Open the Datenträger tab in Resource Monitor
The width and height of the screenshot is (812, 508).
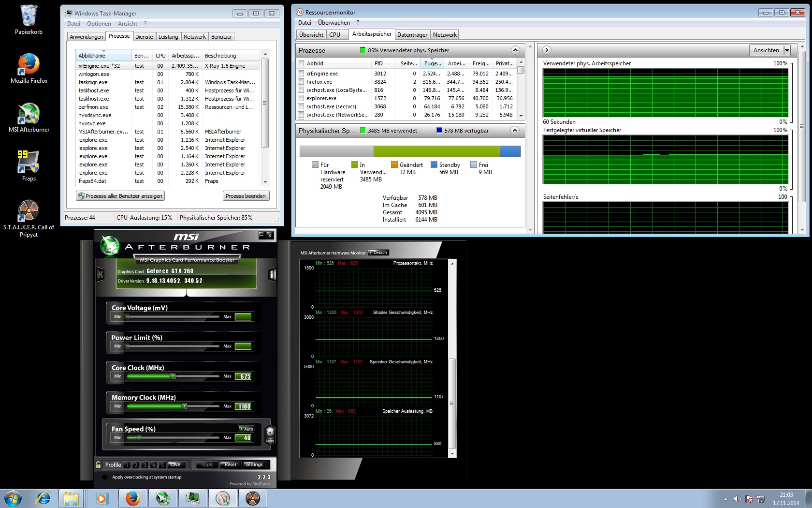pyautogui.click(x=412, y=35)
